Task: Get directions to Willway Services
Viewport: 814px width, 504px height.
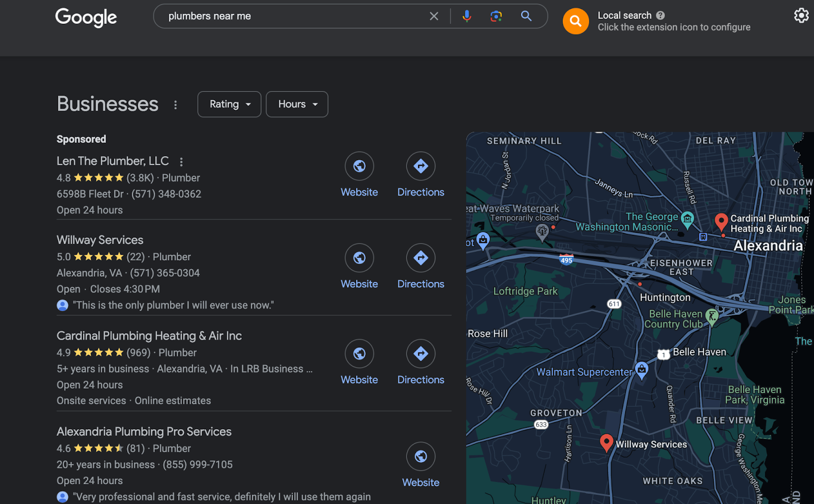Action: pyautogui.click(x=420, y=258)
